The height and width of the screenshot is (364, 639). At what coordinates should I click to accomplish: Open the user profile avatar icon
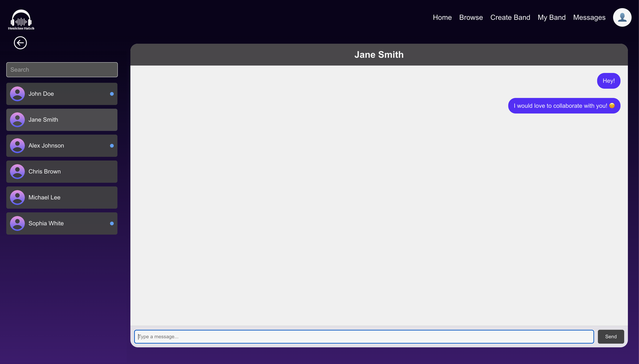(622, 18)
